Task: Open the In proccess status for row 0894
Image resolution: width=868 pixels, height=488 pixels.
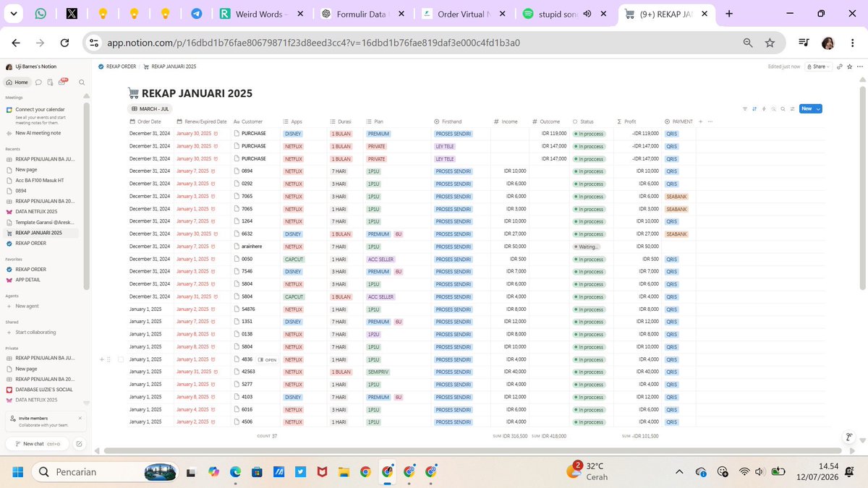Action: pyautogui.click(x=589, y=171)
